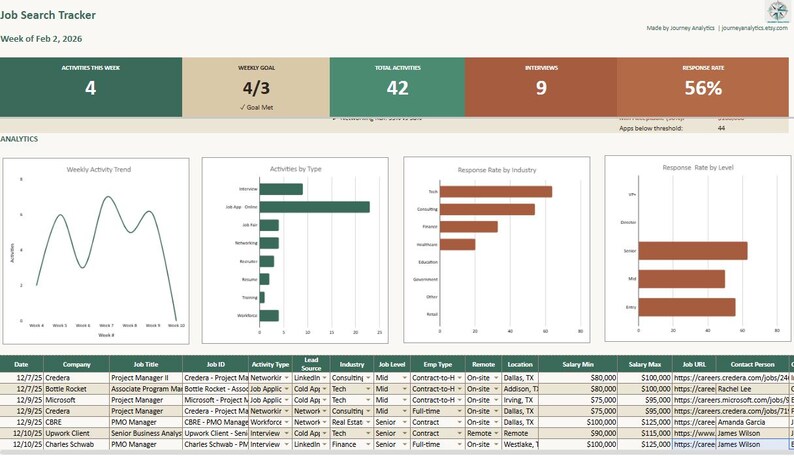Select the Location column header

point(520,364)
